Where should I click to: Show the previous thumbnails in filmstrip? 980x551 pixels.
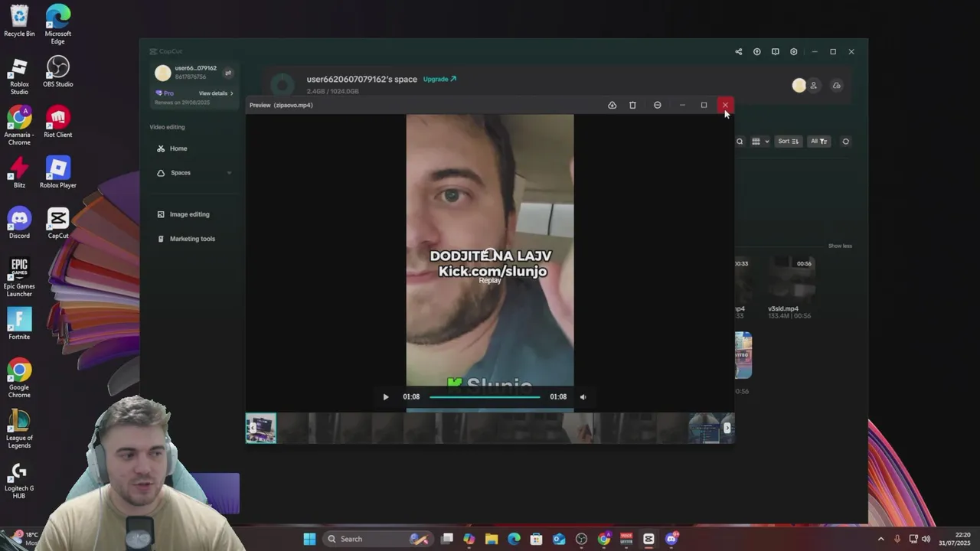point(252,428)
